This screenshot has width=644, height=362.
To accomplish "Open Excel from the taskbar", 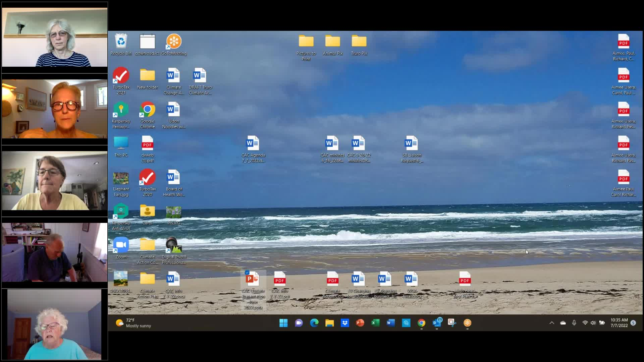I will tap(375, 323).
